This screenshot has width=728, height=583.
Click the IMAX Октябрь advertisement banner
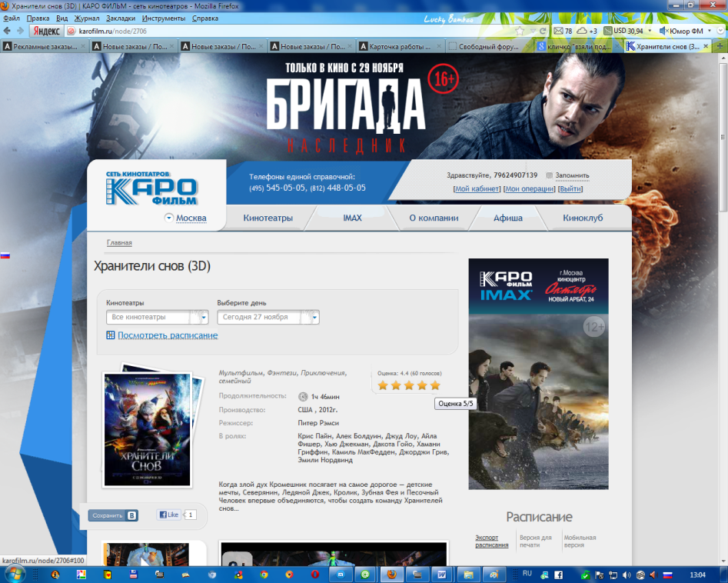pos(538,374)
